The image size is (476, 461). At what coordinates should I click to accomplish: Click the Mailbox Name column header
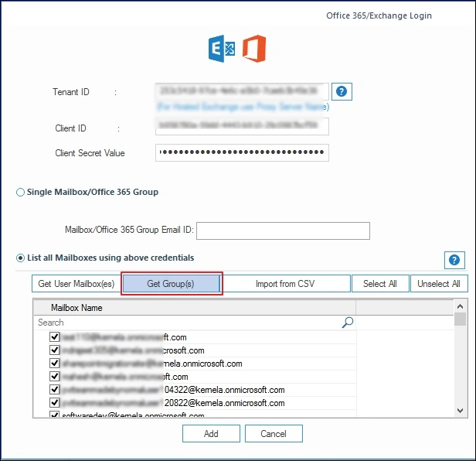coord(194,308)
